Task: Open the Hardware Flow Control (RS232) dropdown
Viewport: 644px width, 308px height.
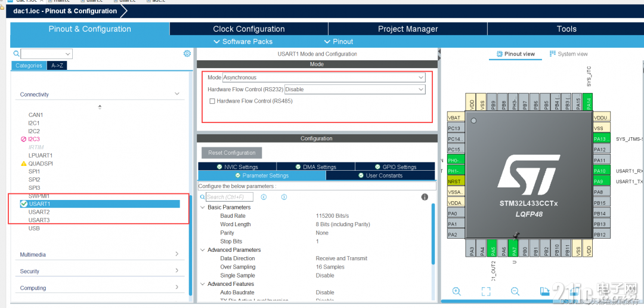Action: click(x=355, y=89)
